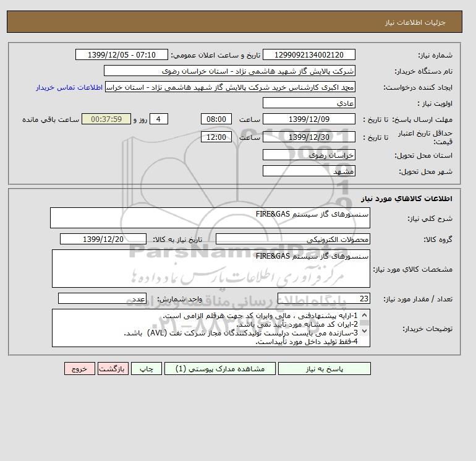Viewport: 476px width, 461px height.
Task: Click the اولویت نیاز priority field
Action: [x=309, y=103]
